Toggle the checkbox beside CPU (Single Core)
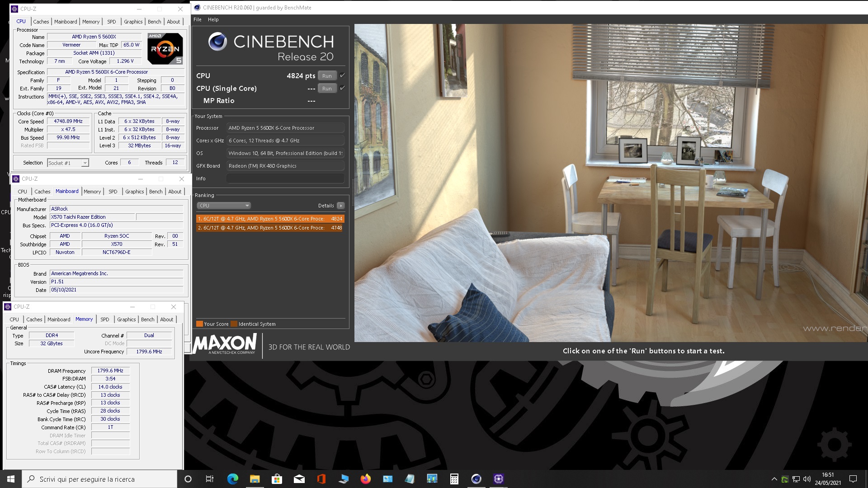 (x=342, y=88)
